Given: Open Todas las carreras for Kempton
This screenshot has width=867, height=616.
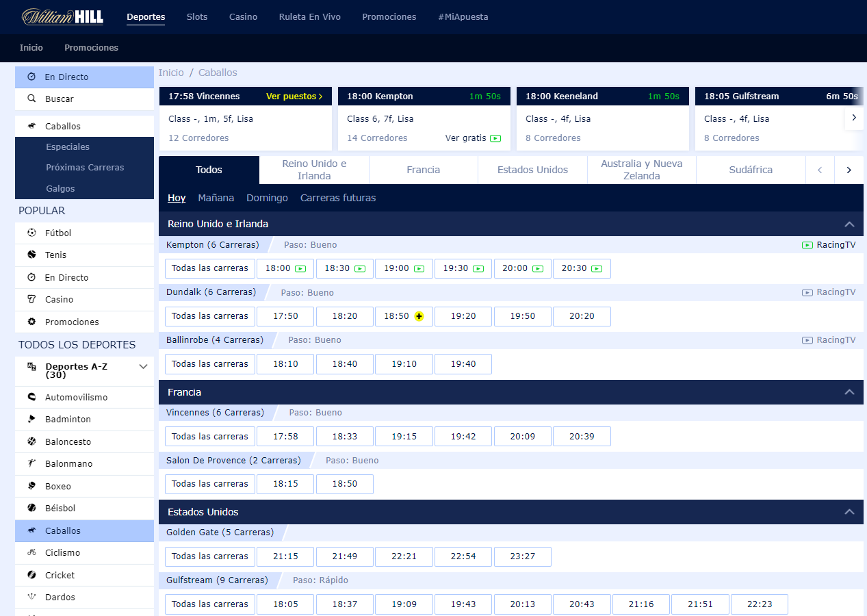Looking at the screenshot, I should [x=210, y=268].
